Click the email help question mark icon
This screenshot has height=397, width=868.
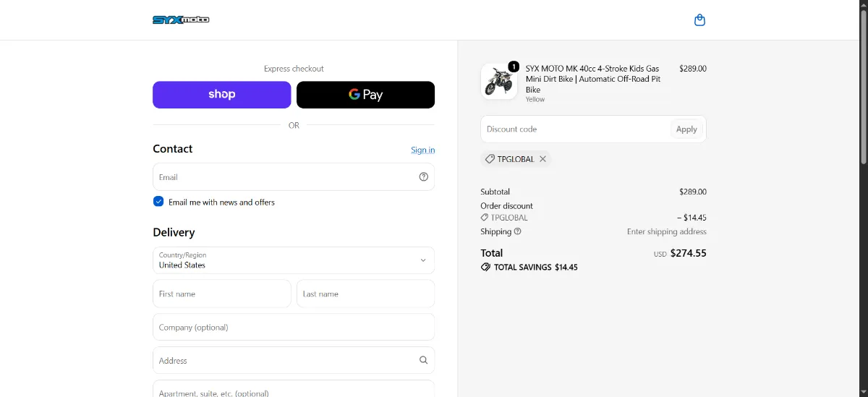[x=424, y=176]
